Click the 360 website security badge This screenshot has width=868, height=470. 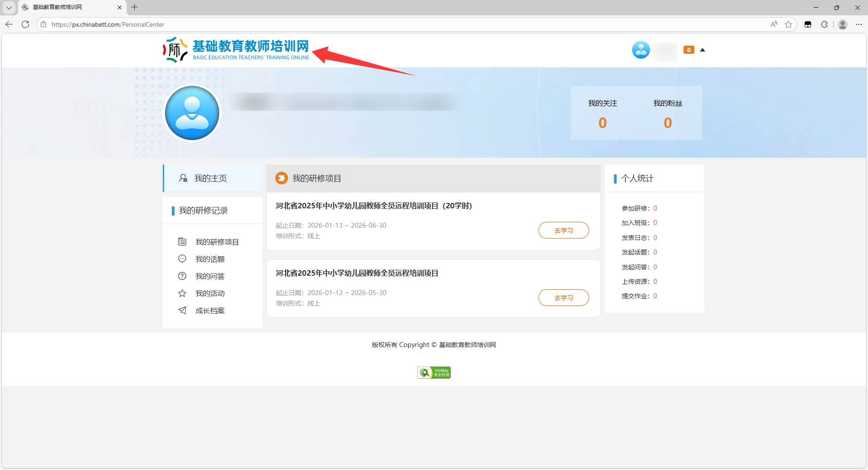(x=434, y=372)
